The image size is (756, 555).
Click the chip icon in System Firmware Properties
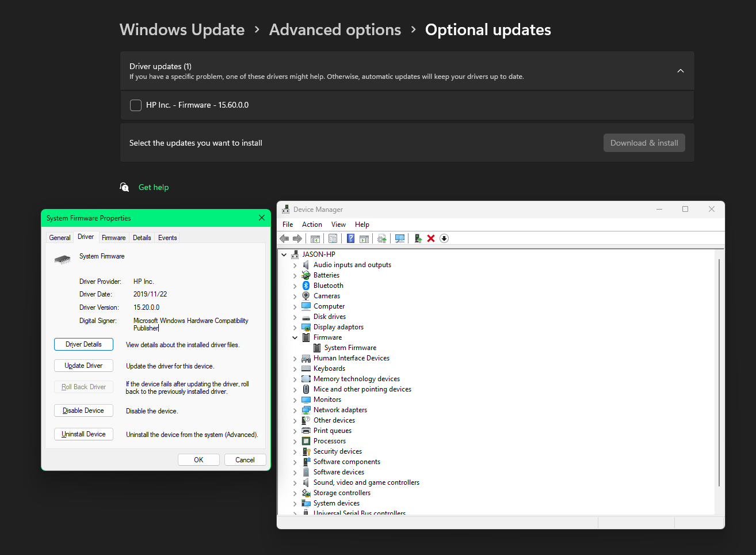point(62,259)
